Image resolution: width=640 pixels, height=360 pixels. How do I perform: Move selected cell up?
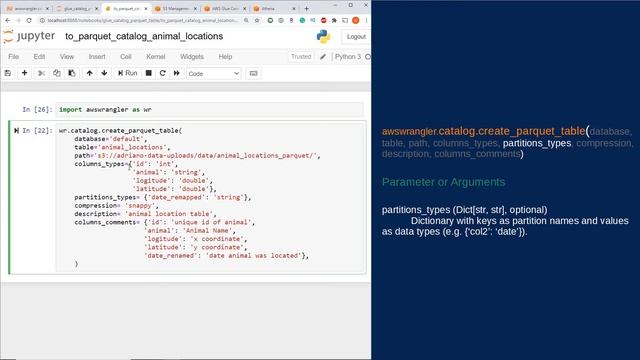click(x=89, y=73)
